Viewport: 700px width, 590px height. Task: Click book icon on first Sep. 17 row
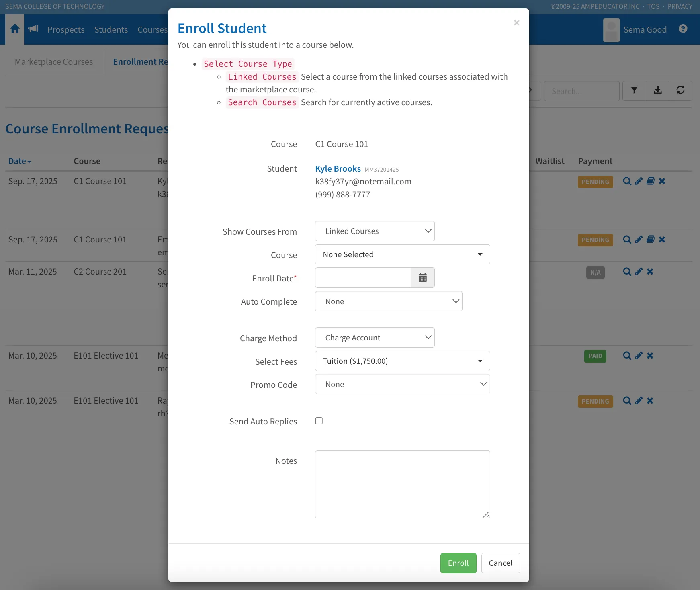coord(650,181)
